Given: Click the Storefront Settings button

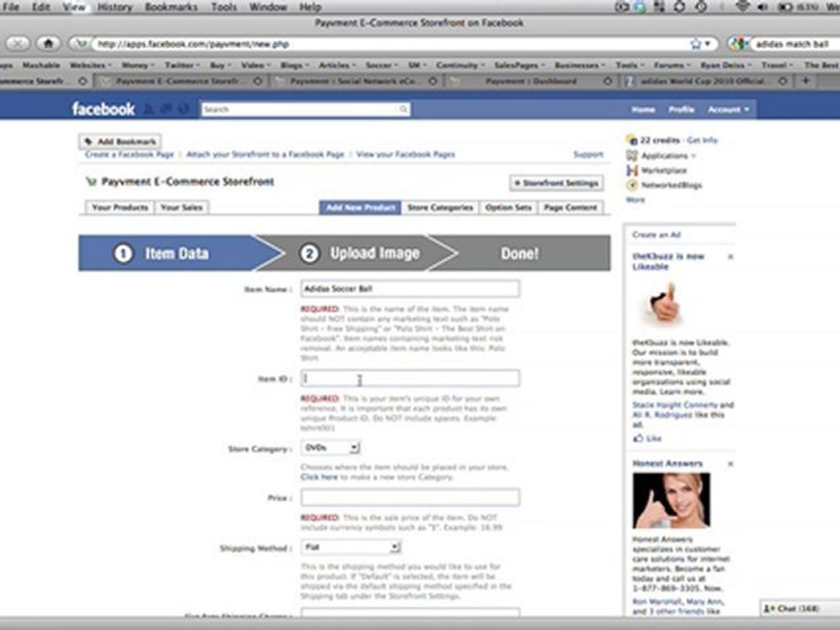Looking at the screenshot, I should click(556, 183).
